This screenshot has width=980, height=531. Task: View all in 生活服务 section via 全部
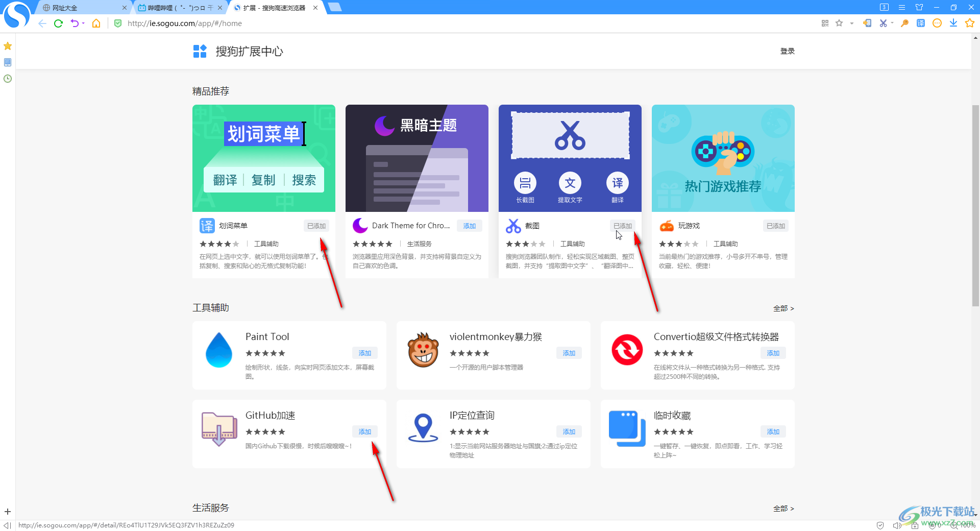(783, 509)
